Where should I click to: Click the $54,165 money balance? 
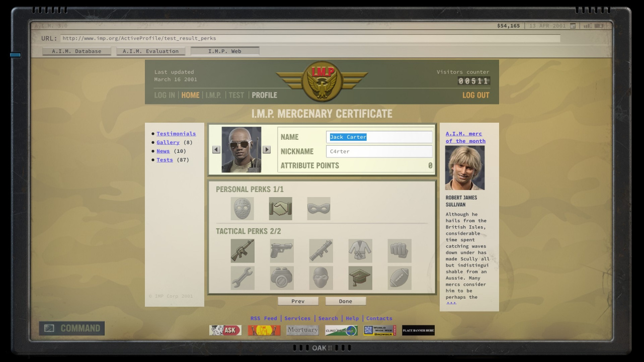[x=509, y=26]
